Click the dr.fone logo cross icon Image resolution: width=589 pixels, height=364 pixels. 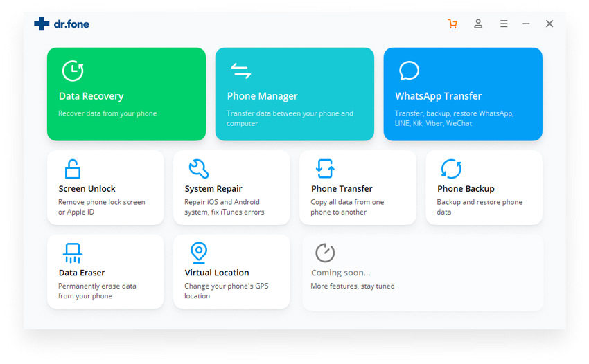[x=42, y=24]
